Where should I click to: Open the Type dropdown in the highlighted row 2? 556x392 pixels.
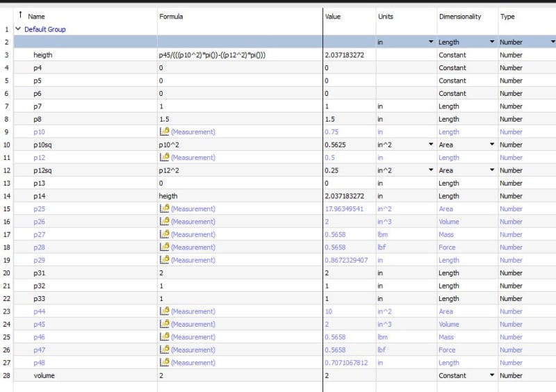pos(553,42)
